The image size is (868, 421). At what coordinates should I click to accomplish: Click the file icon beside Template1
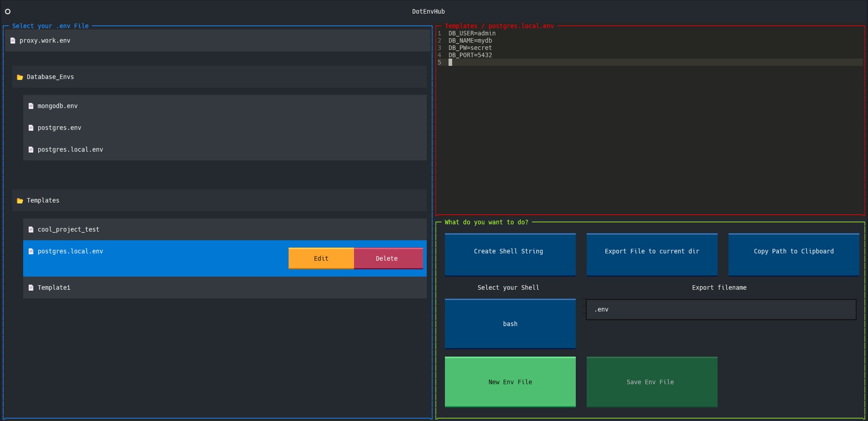tap(31, 287)
